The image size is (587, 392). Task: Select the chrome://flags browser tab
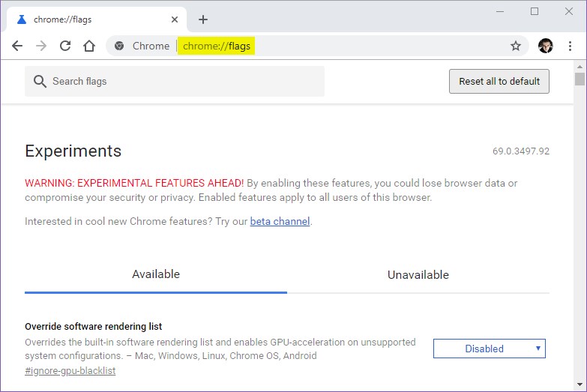[x=97, y=19]
